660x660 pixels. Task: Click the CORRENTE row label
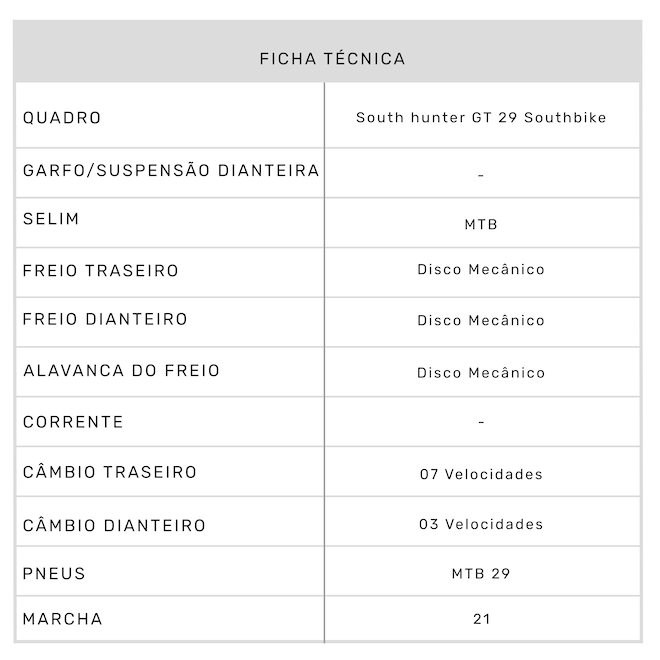pos(73,422)
